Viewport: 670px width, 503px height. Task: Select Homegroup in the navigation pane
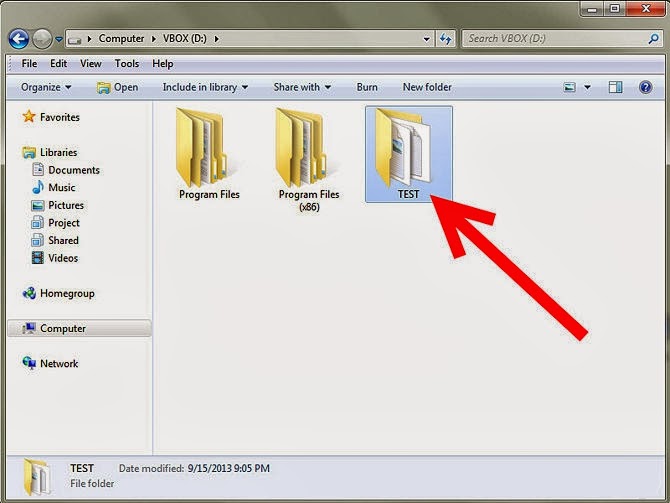(x=59, y=294)
